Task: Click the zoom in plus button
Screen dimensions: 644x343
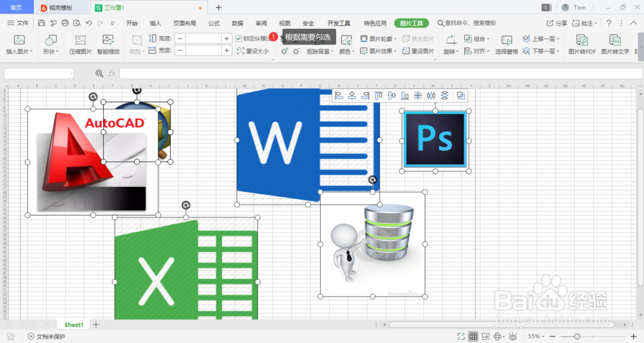Action: coord(634,337)
